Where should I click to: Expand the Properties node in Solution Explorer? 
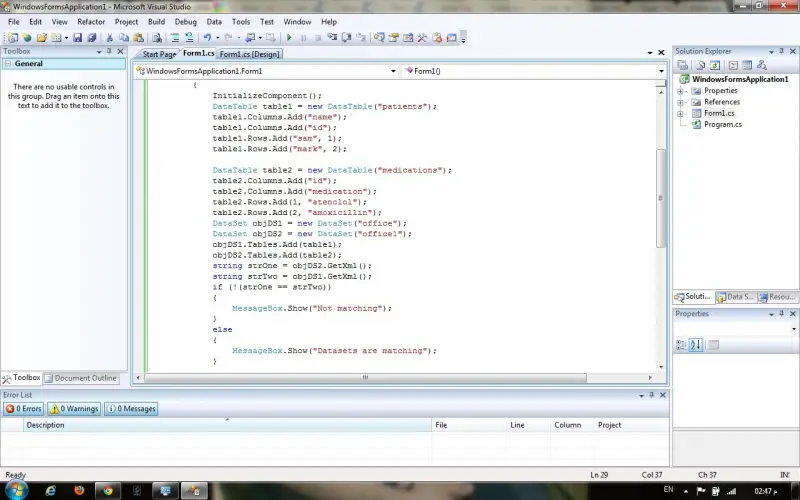(x=680, y=91)
